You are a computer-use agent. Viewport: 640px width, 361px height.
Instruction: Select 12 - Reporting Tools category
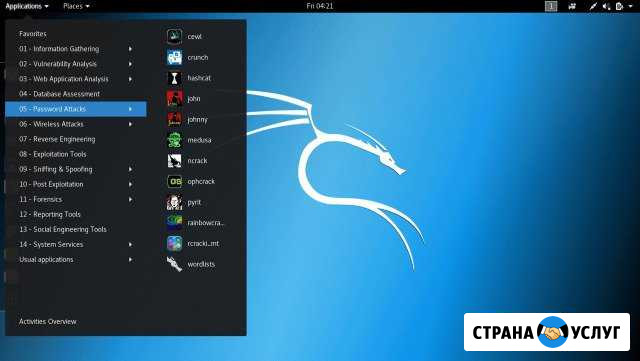76,214
